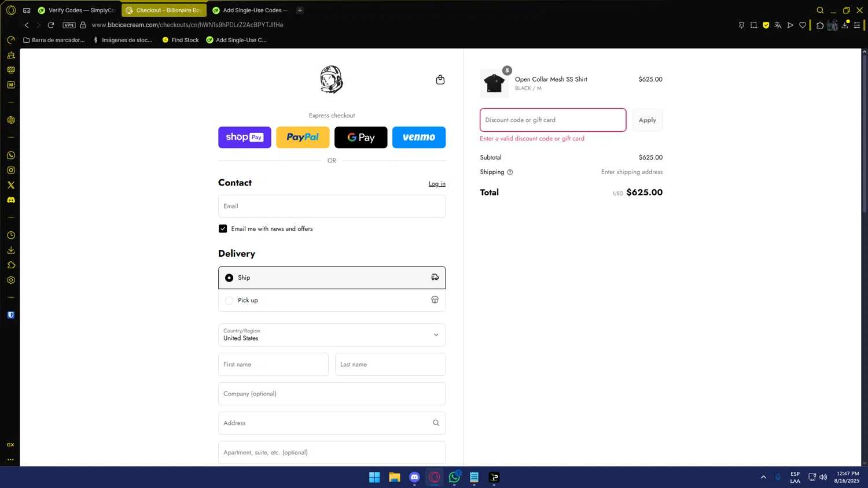
Task: Click the Company (optional) field
Action: (332, 394)
